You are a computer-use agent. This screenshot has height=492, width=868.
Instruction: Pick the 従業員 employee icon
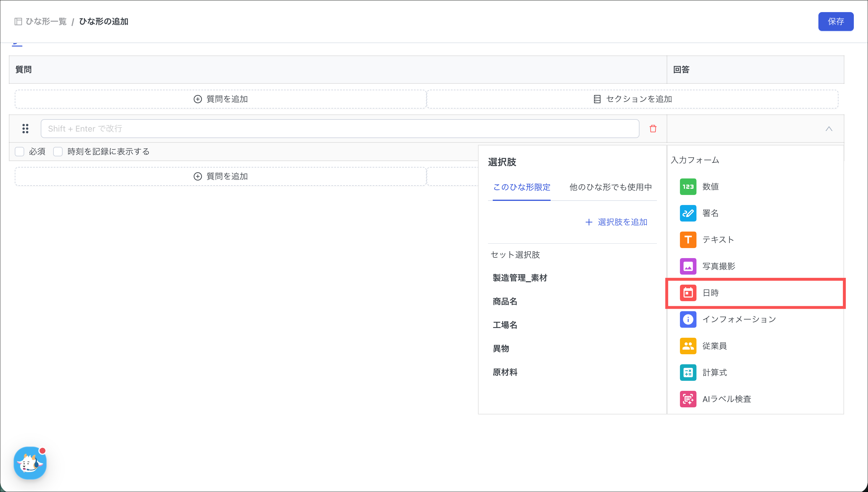[688, 346]
